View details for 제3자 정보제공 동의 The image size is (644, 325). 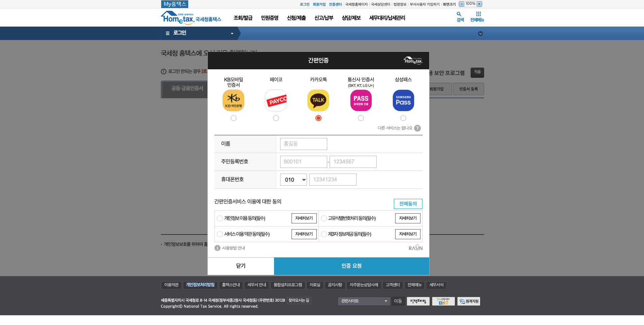(408, 234)
